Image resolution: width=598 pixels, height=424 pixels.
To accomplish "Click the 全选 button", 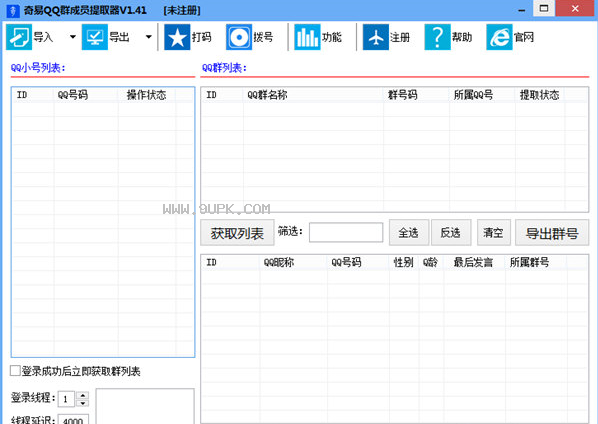I will [409, 232].
